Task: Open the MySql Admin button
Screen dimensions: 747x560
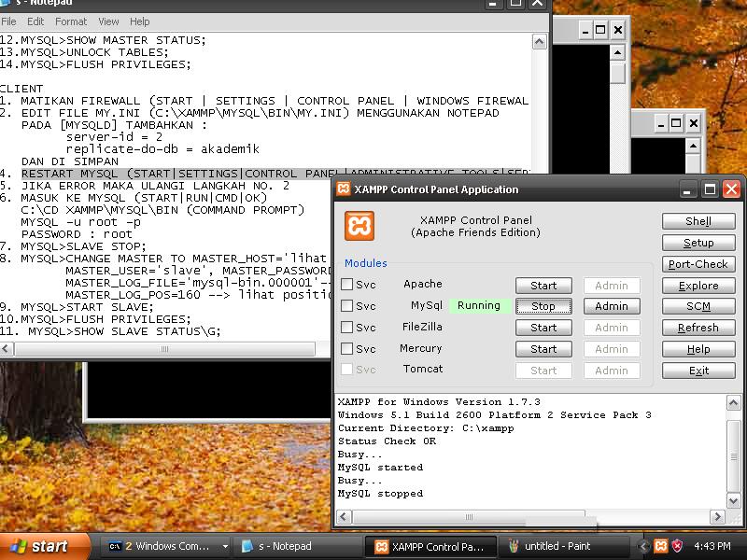Action: [612, 306]
